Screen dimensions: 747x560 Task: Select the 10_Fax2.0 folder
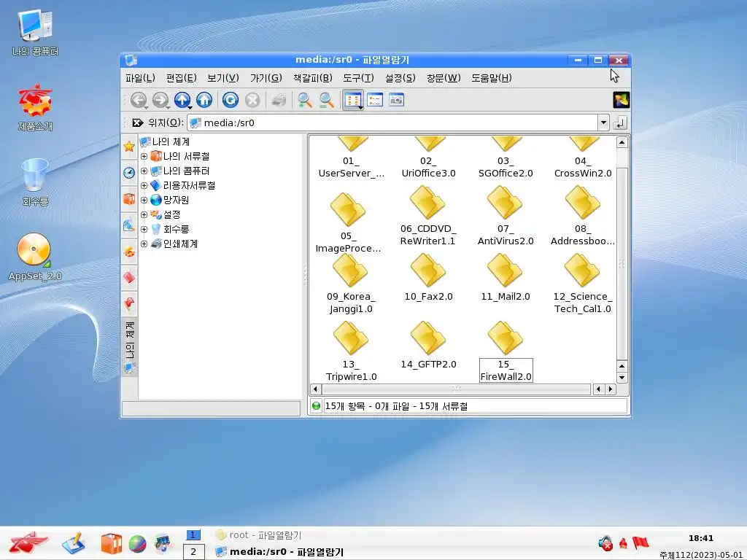pos(428,278)
